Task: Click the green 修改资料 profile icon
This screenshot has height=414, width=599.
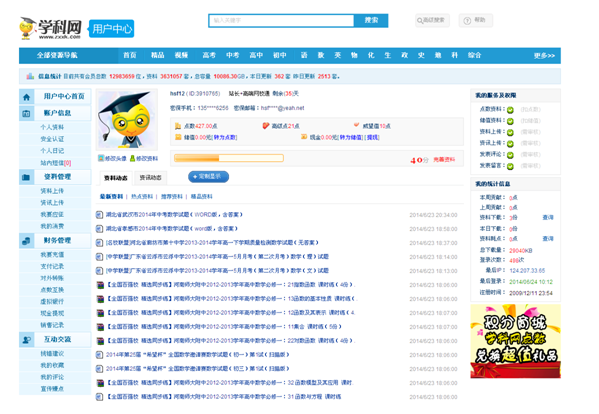Action: point(133,158)
